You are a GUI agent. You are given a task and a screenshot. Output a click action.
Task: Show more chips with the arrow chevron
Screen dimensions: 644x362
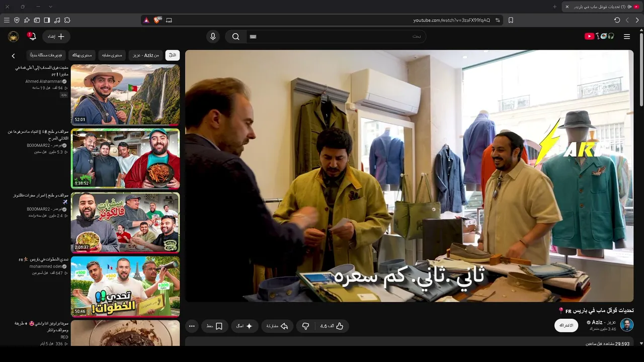click(14, 56)
